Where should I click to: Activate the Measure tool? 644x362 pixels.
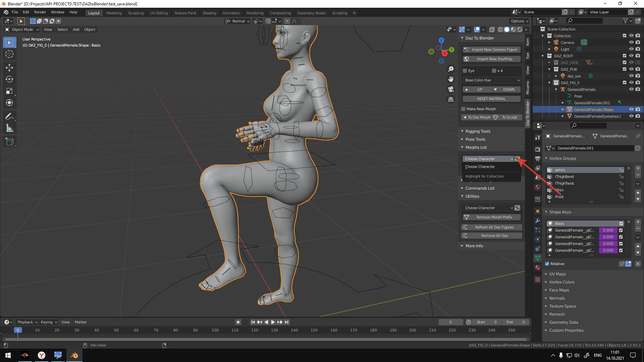[x=9, y=128]
